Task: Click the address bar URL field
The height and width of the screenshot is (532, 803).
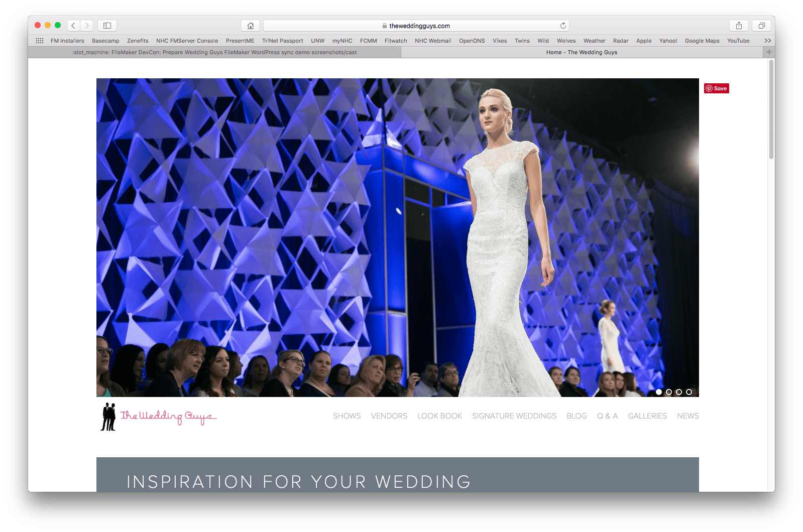Action: 416,26
